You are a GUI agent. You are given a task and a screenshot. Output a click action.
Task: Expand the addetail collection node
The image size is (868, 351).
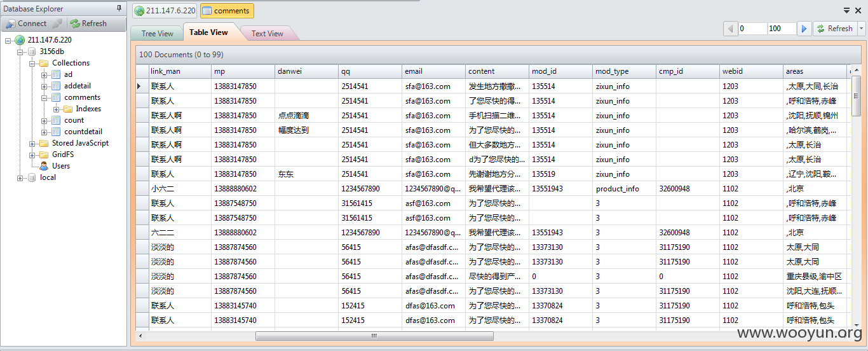(x=44, y=86)
